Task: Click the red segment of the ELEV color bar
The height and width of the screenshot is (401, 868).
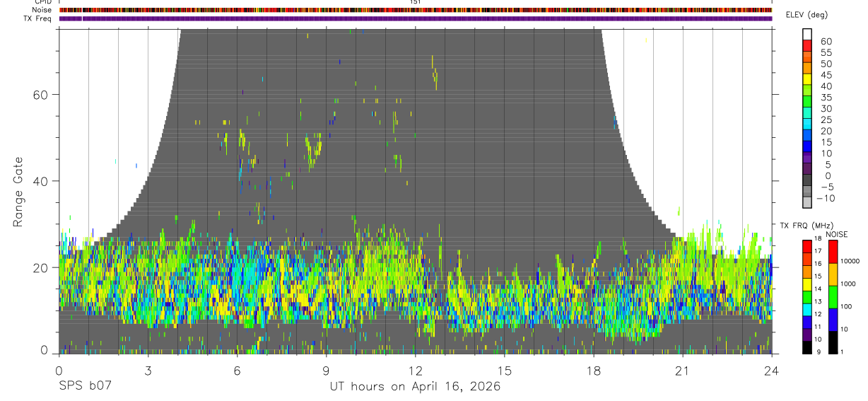Action: coord(807,45)
